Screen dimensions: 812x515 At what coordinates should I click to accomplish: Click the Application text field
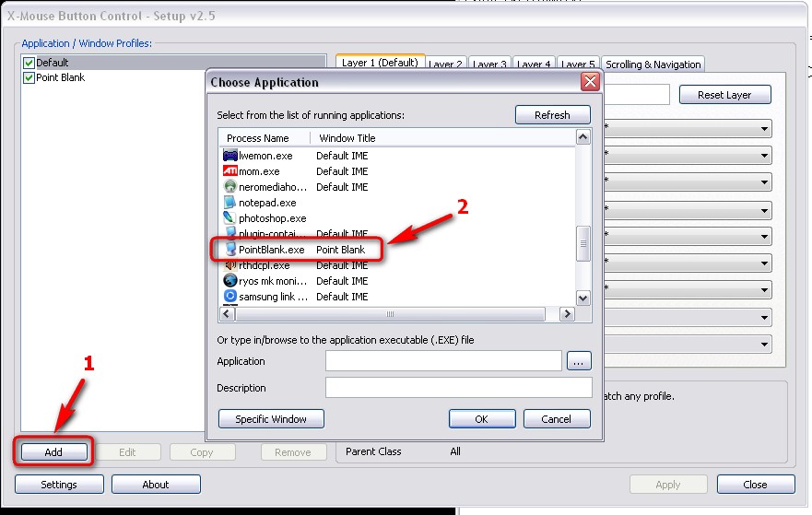[443, 361]
